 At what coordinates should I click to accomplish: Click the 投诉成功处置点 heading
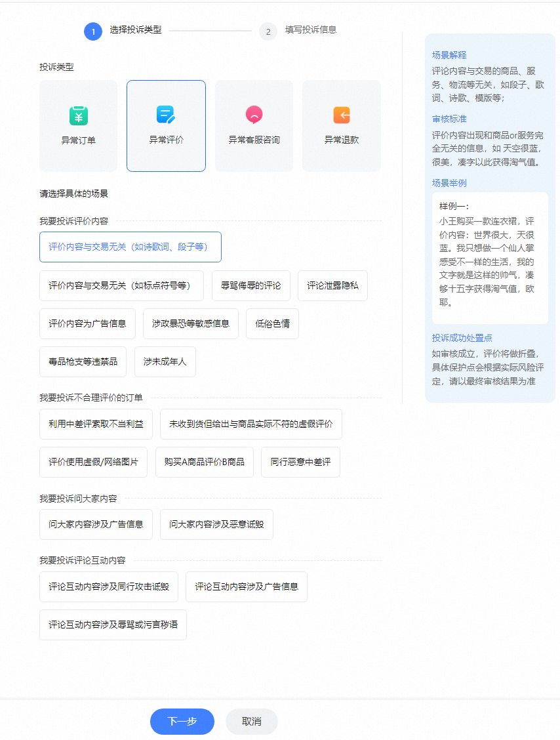tap(462, 338)
